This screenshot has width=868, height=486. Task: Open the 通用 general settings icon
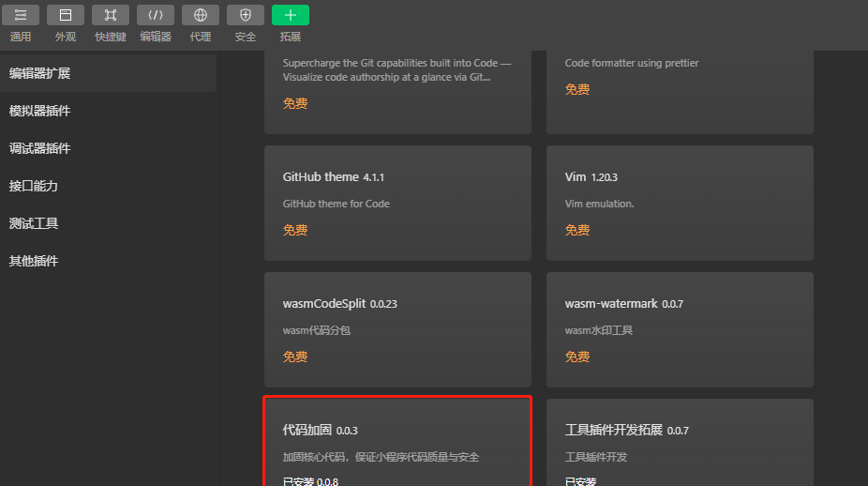point(21,15)
